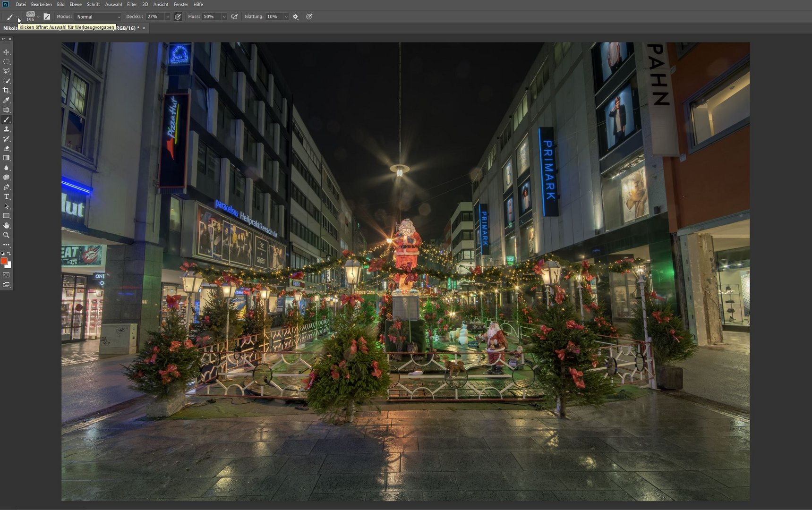The image size is (812, 510).
Task: Close the open document tab
Action: tap(144, 28)
